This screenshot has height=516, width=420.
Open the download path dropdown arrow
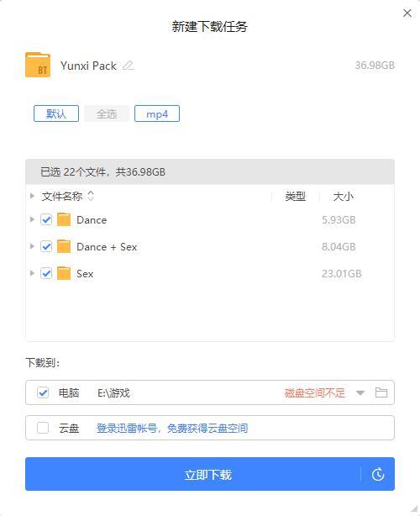click(360, 392)
